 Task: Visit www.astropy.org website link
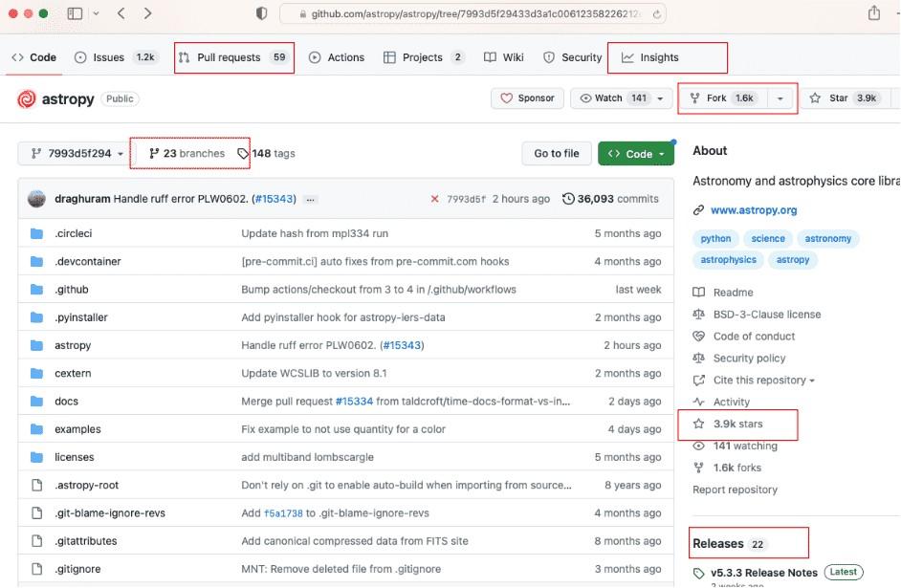click(754, 210)
